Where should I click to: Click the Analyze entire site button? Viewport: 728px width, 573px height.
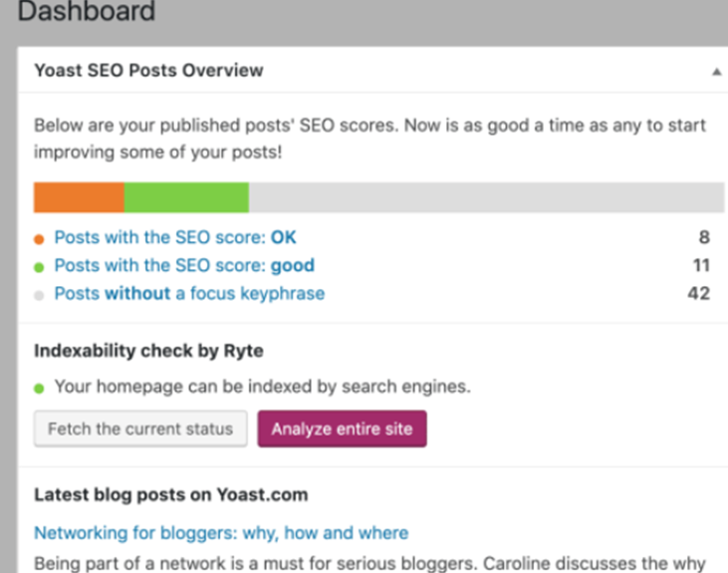[x=343, y=429]
